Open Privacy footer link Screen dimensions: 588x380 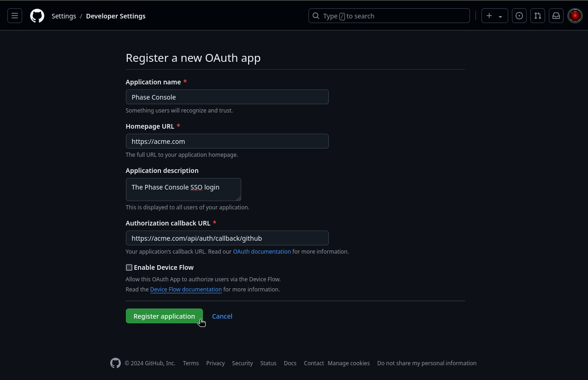pyautogui.click(x=215, y=363)
